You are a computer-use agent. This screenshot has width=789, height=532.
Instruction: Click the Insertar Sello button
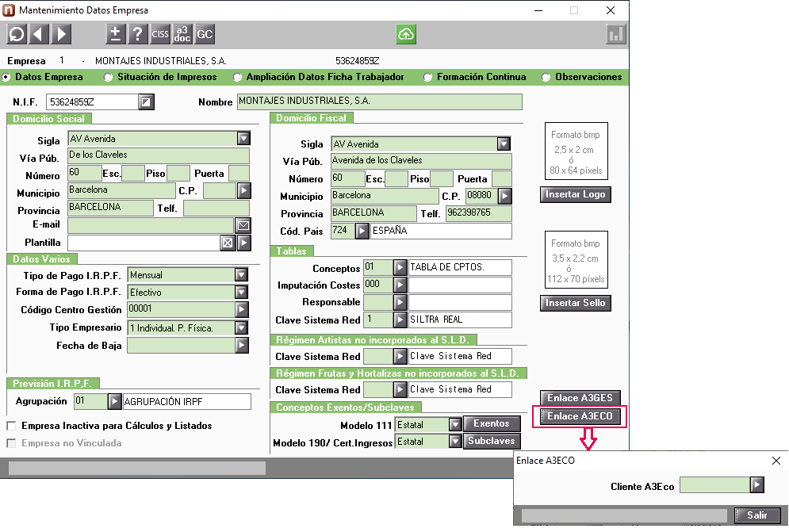(x=576, y=303)
